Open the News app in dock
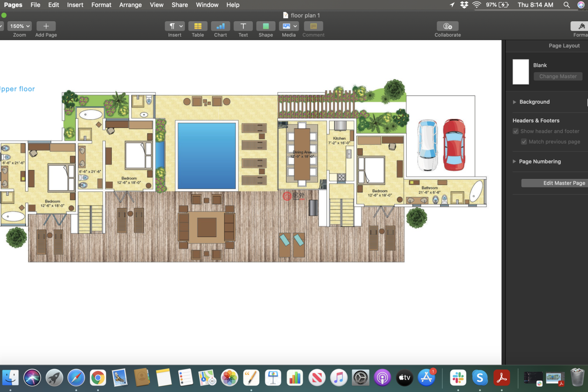 tap(317, 378)
